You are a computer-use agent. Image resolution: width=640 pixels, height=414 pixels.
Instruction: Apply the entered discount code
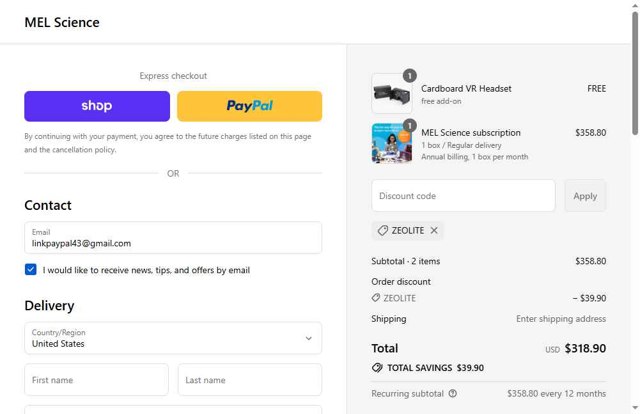coord(585,196)
